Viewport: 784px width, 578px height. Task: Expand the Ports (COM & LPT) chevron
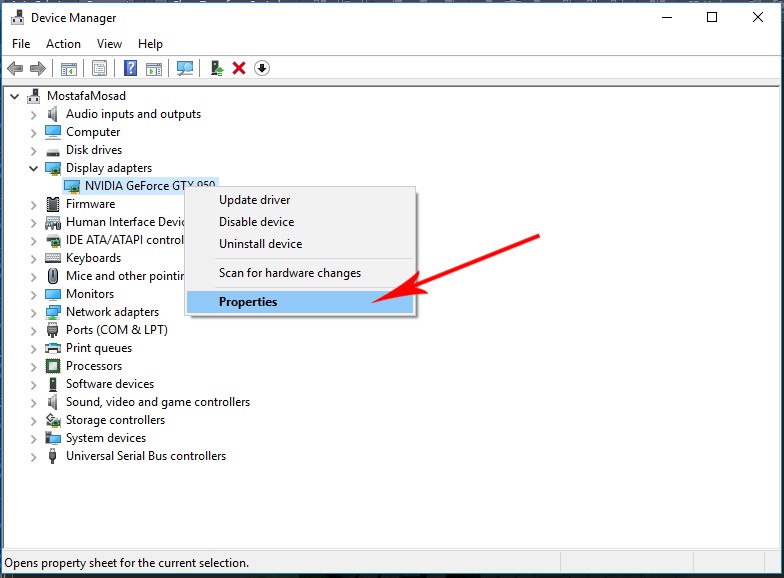[34, 330]
